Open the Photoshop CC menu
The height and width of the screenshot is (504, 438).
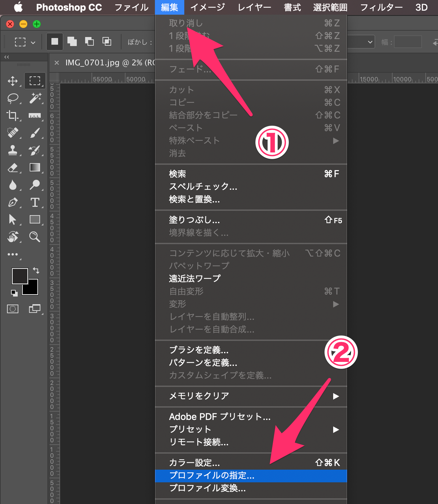(x=69, y=7)
